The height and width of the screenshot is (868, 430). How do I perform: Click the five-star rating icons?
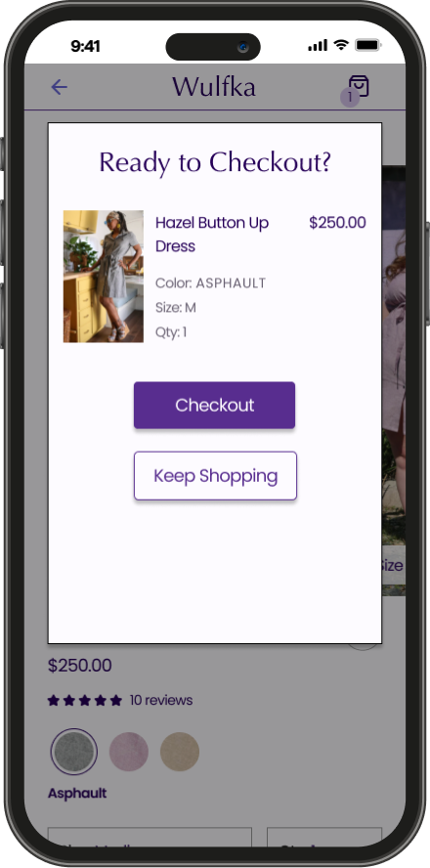coord(85,700)
